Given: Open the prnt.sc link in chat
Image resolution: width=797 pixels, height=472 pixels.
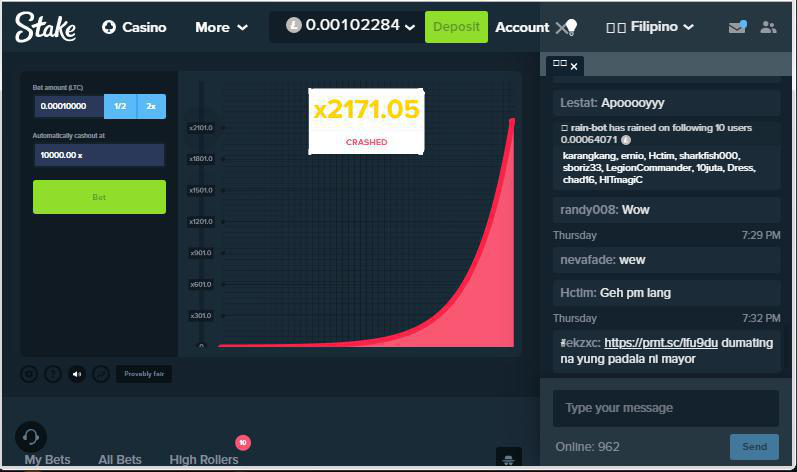Looking at the screenshot, I should pyautogui.click(x=661, y=343).
